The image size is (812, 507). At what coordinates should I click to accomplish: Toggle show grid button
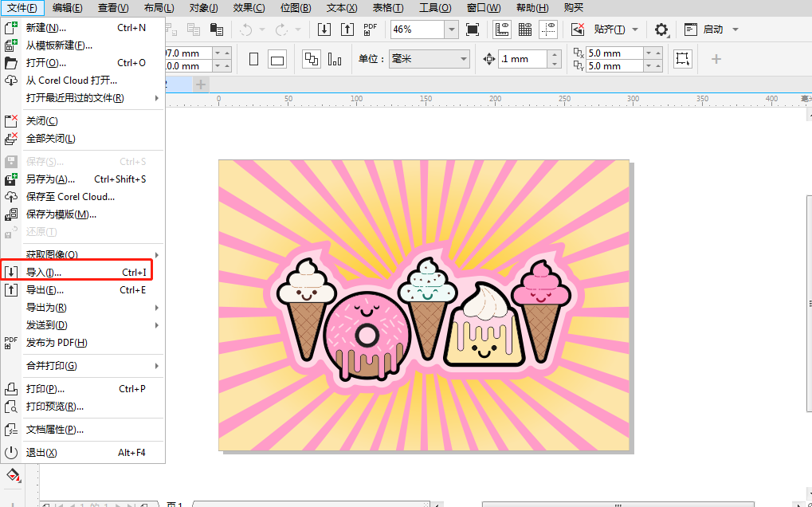click(x=525, y=29)
